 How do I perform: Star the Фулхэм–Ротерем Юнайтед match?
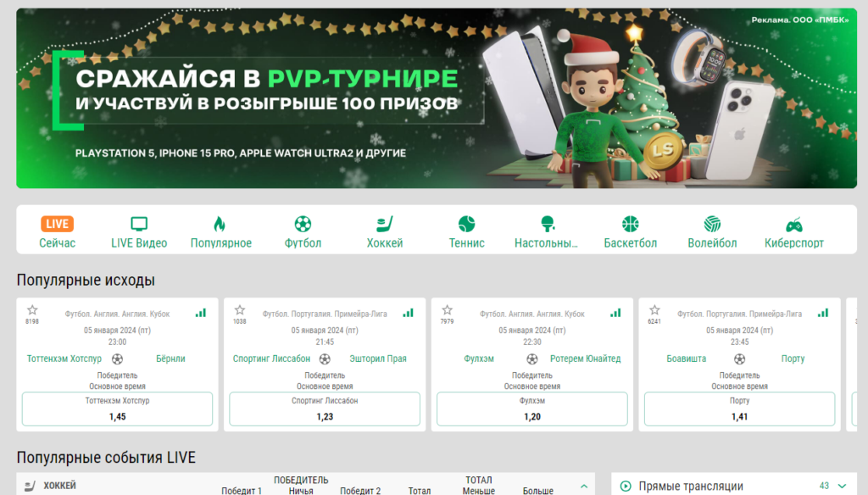[x=448, y=310]
